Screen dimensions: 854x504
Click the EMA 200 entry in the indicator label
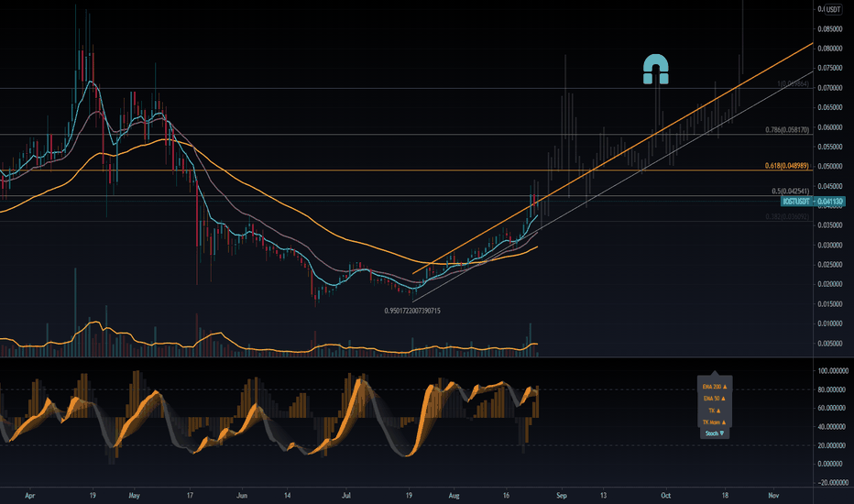coord(715,387)
